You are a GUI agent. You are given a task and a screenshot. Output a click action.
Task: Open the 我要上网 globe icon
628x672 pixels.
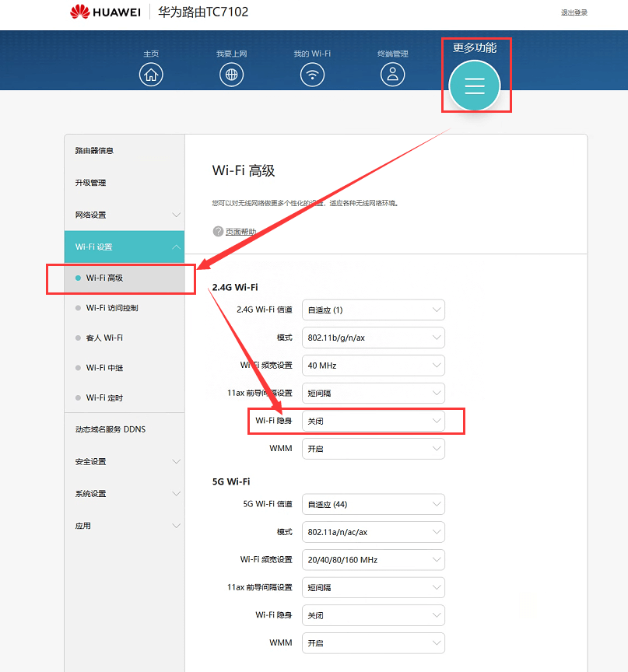click(231, 75)
